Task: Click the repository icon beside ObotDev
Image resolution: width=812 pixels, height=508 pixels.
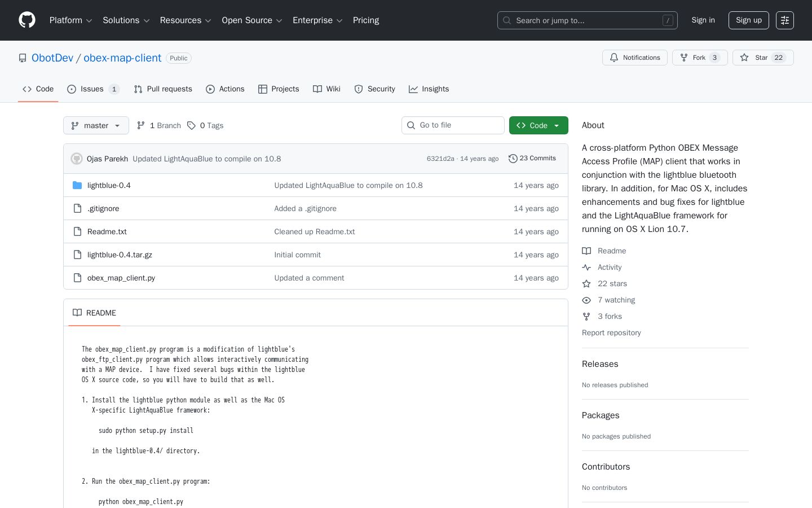Action: [x=23, y=58]
